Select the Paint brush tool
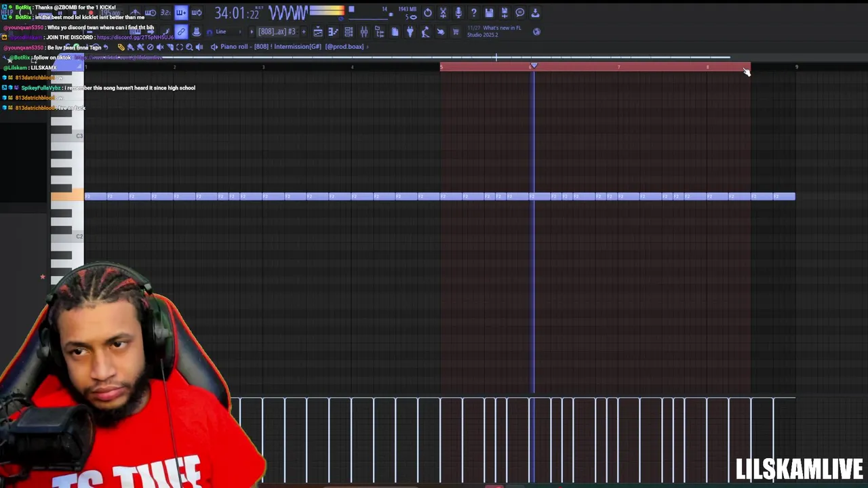The image size is (868, 488). tap(130, 47)
